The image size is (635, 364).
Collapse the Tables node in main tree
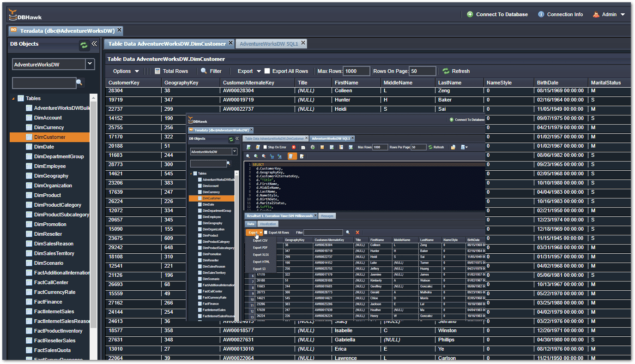pos(13,99)
